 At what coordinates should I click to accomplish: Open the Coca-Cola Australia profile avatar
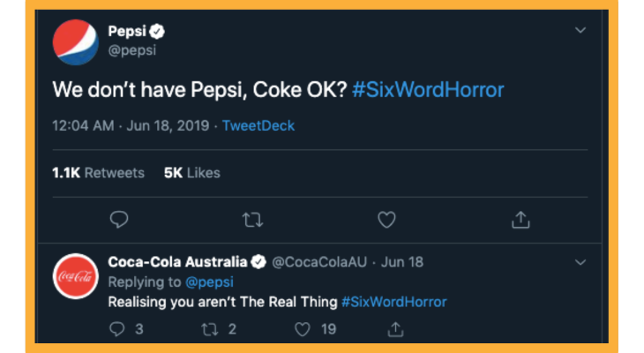(x=76, y=276)
